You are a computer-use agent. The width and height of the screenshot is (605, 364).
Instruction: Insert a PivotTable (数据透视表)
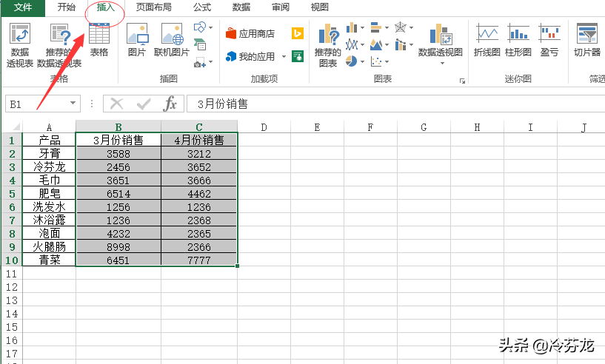20,45
